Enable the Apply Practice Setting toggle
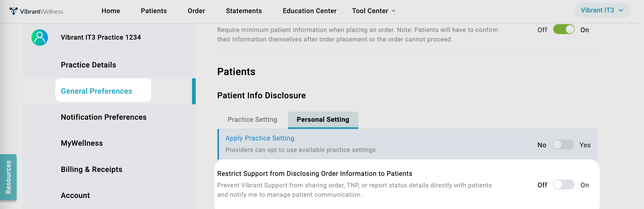Screen dimensions: 644x209 point(563,145)
